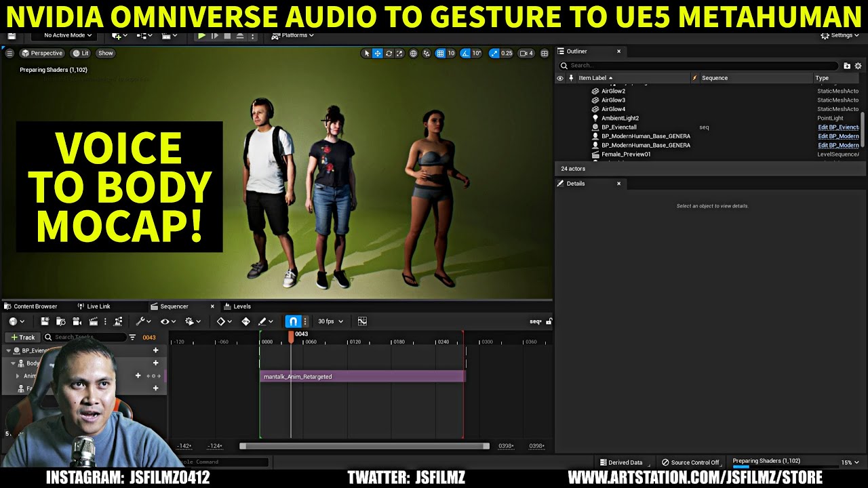
Task: Click the Outliner add folder icon
Action: pyautogui.click(x=847, y=66)
